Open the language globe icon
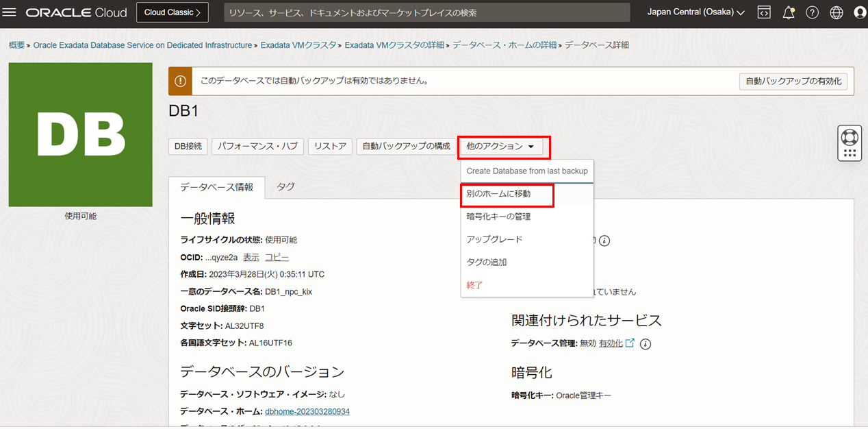This screenshot has height=429, width=868. tap(836, 12)
